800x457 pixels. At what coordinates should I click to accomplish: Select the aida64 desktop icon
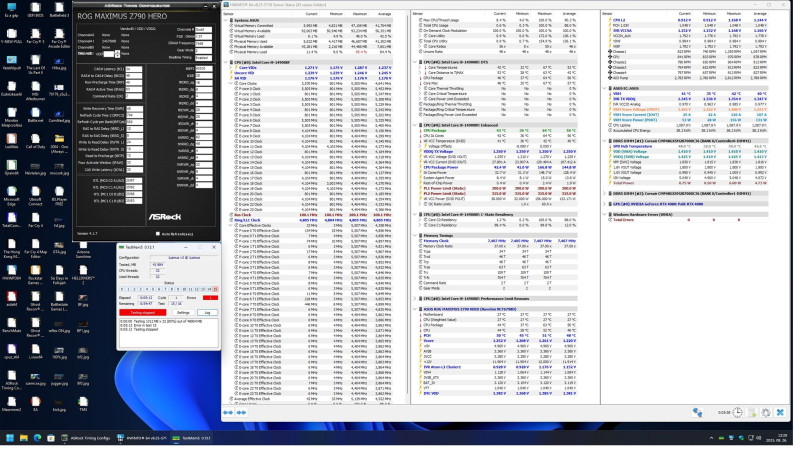pyautogui.click(x=11, y=299)
